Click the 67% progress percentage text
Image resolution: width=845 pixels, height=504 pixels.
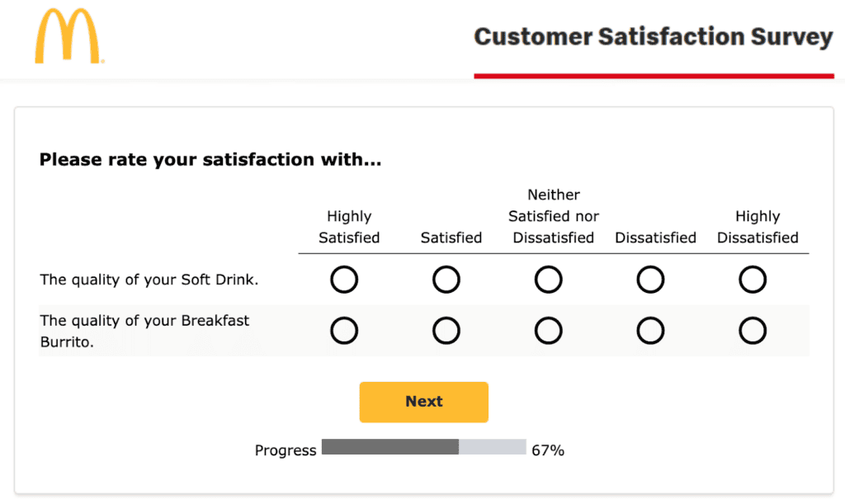point(548,450)
